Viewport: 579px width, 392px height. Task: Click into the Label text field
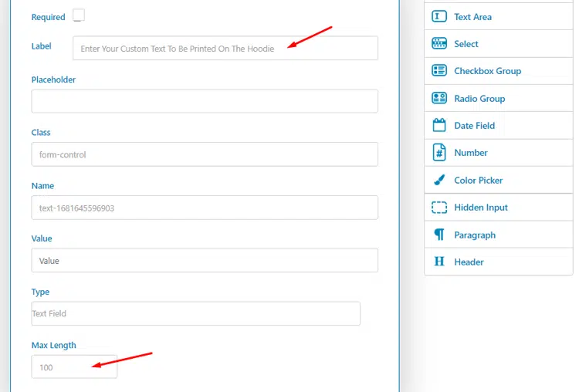(225, 49)
